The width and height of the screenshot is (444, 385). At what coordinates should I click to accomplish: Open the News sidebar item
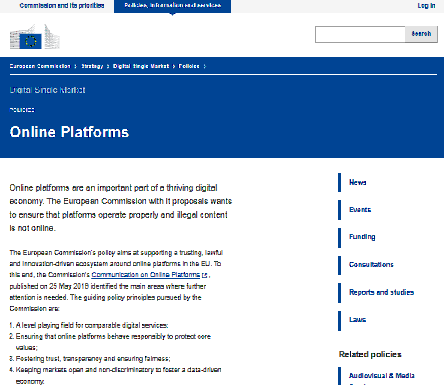(x=358, y=182)
